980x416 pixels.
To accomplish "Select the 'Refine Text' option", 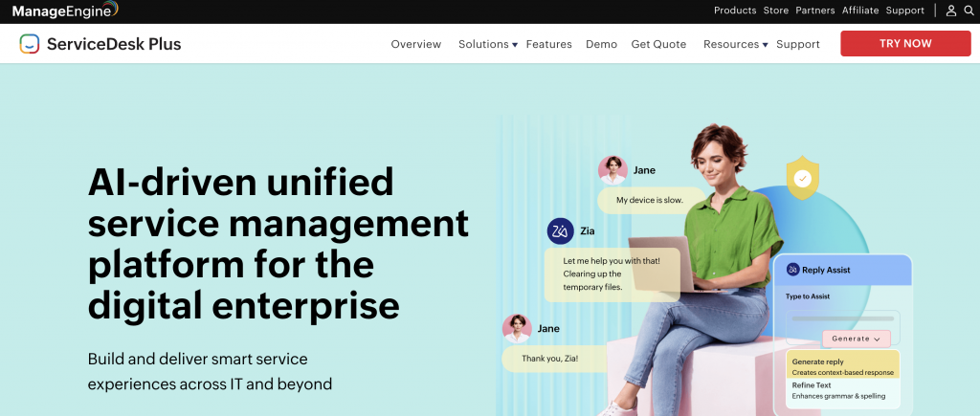I will [843, 390].
